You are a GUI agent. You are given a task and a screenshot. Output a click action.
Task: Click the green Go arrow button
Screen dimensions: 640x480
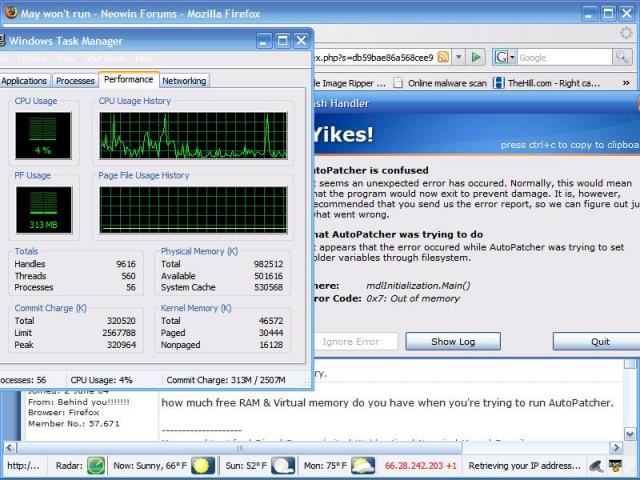point(476,57)
